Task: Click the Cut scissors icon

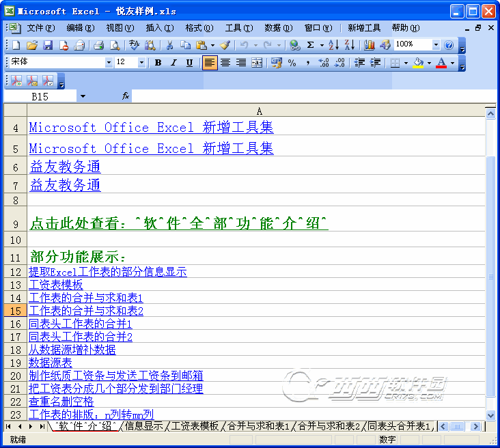Action: coord(169,45)
